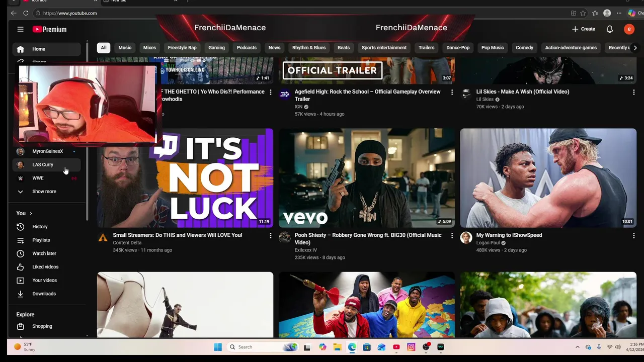Play the IT'S NOT LUCK thumbnail video
The height and width of the screenshot is (362, 644).
coord(185,178)
